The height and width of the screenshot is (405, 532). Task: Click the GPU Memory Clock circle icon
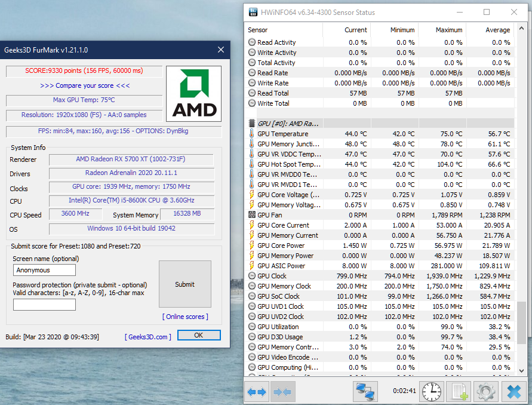252,286
